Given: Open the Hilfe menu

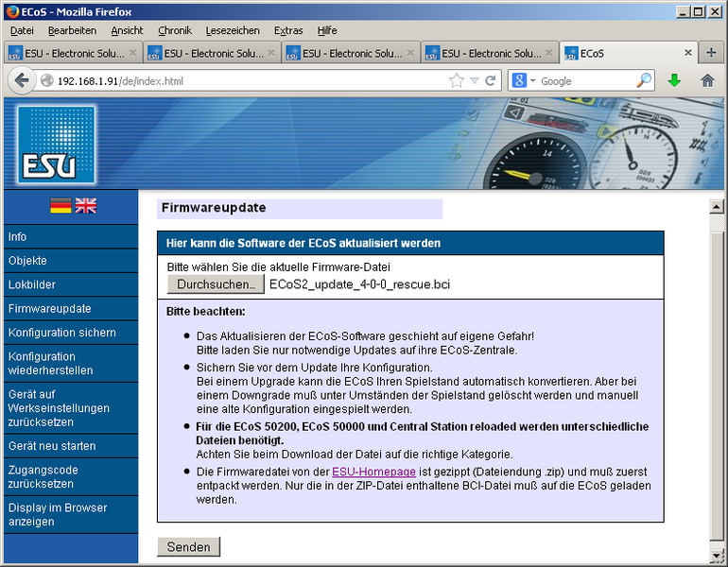Looking at the screenshot, I should (327, 30).
